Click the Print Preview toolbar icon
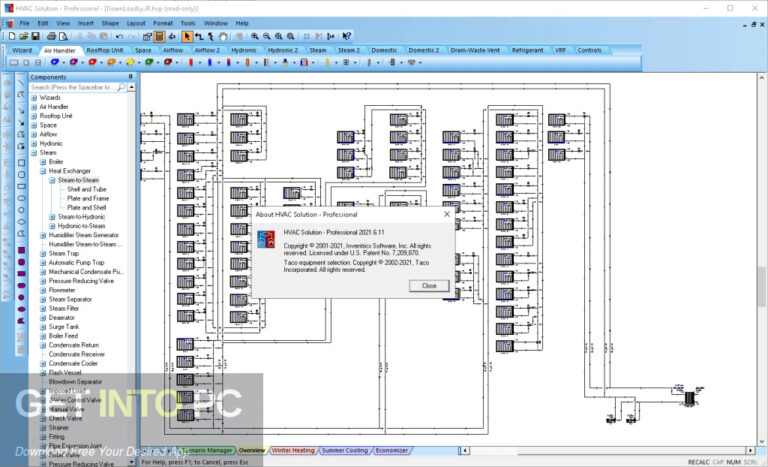Viewport: 768px width, 467px height. coord(63,36)
